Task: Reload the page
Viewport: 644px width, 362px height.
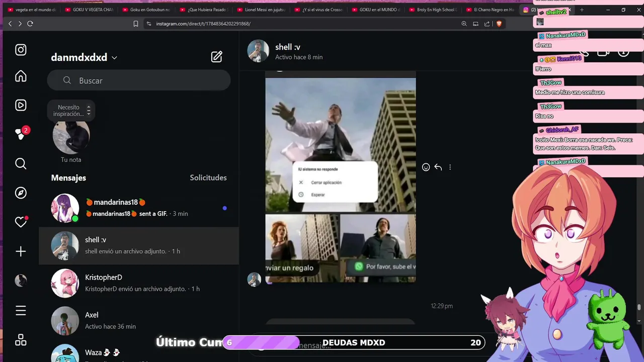Action: 30,24
